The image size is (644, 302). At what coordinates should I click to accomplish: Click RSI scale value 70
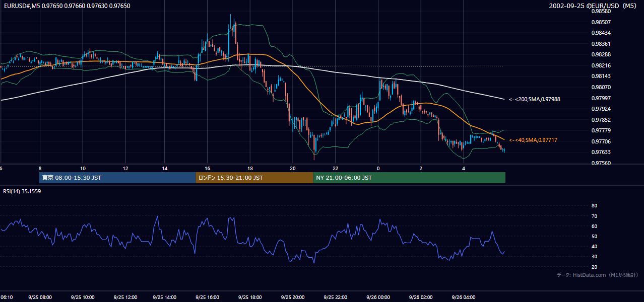point(594,216)
